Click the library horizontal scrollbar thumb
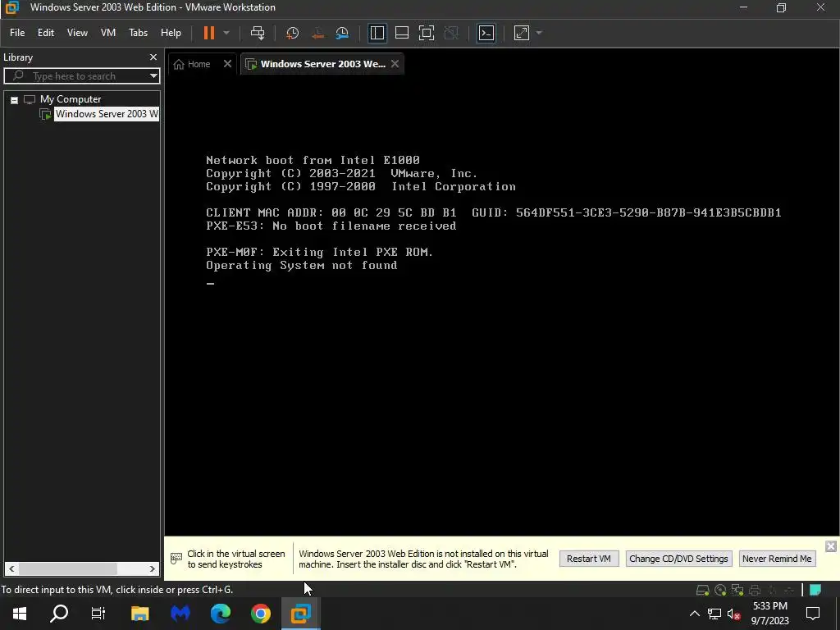The image size is (840, 630). pyautogui.click(x=67, y=569)
